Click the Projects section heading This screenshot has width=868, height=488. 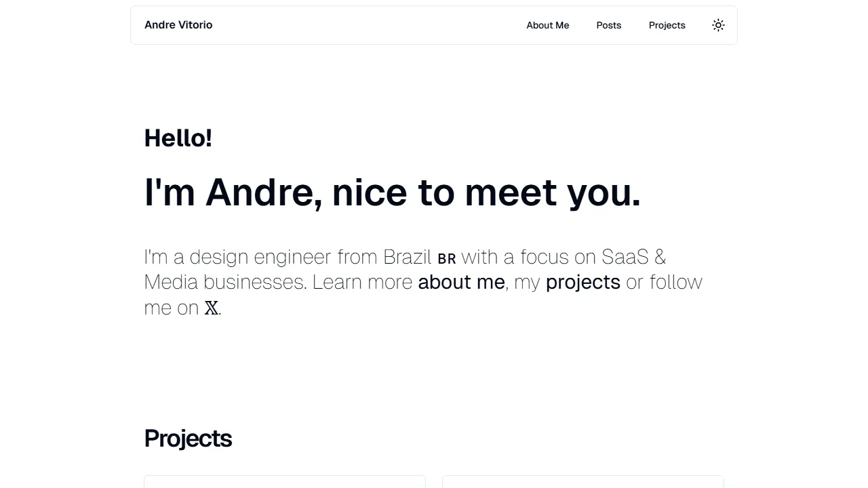188,439
